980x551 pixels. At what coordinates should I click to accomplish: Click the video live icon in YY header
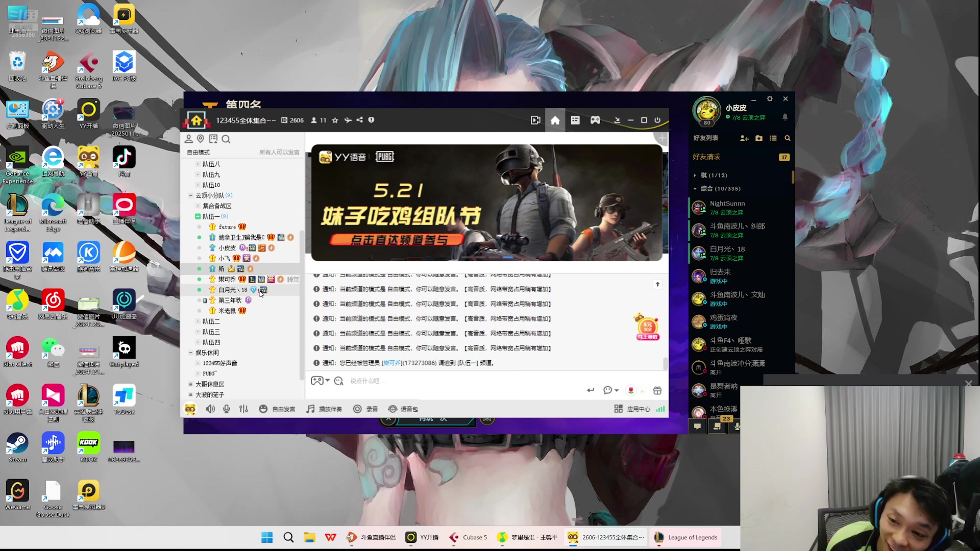point(535,120)
